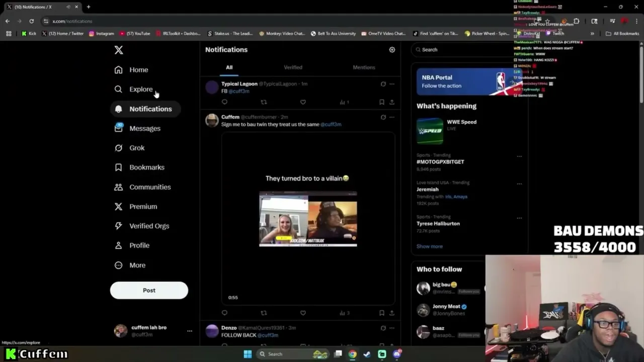Share the Typical Lagoon post
This screenshot has width=644, height=362.
coord(392,102)
